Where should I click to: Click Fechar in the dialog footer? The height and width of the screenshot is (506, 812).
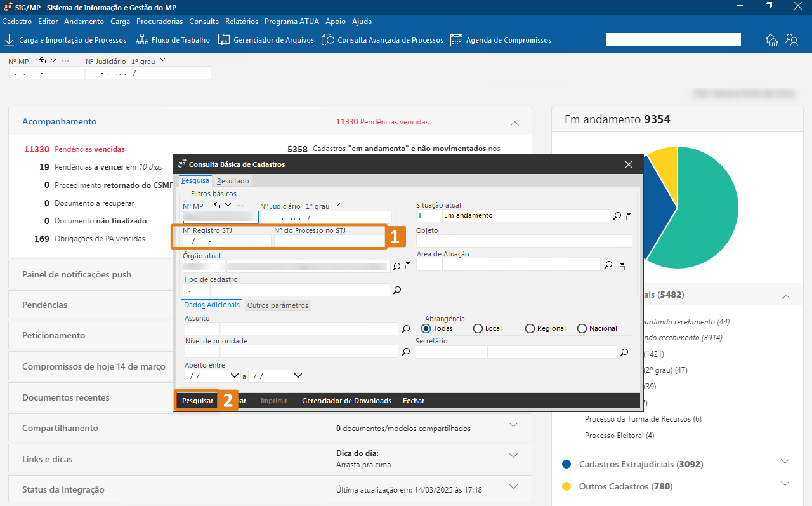[414, 401]
